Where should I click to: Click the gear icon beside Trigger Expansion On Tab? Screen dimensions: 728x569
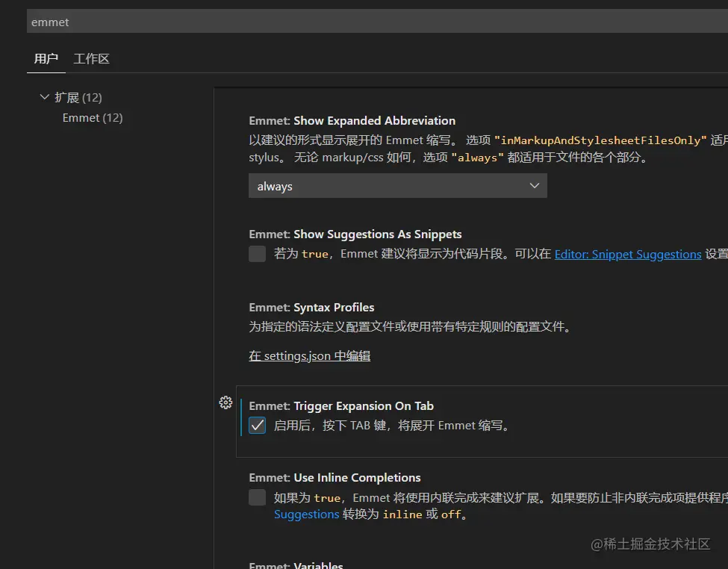click(225, 403)
